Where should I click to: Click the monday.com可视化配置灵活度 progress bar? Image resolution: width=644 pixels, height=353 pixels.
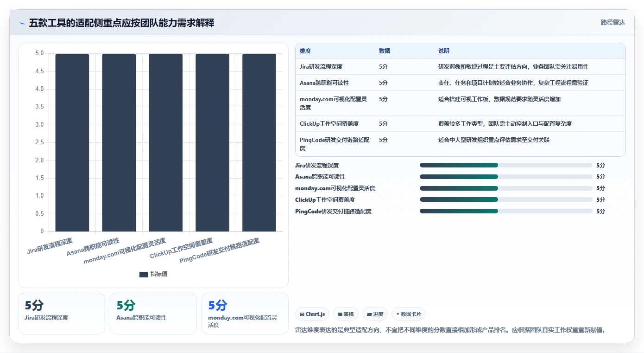click(506, 188)
